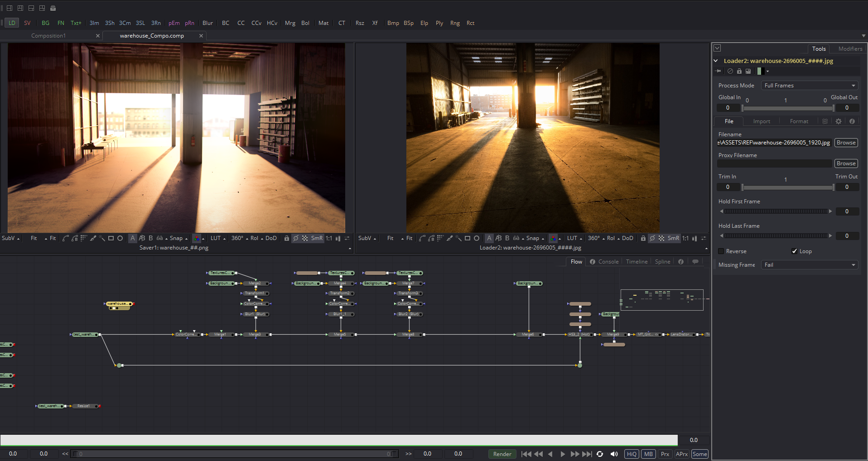Click A/B split icon in left viewer
This screenshot has height=461, width=868.
(142, 238)
